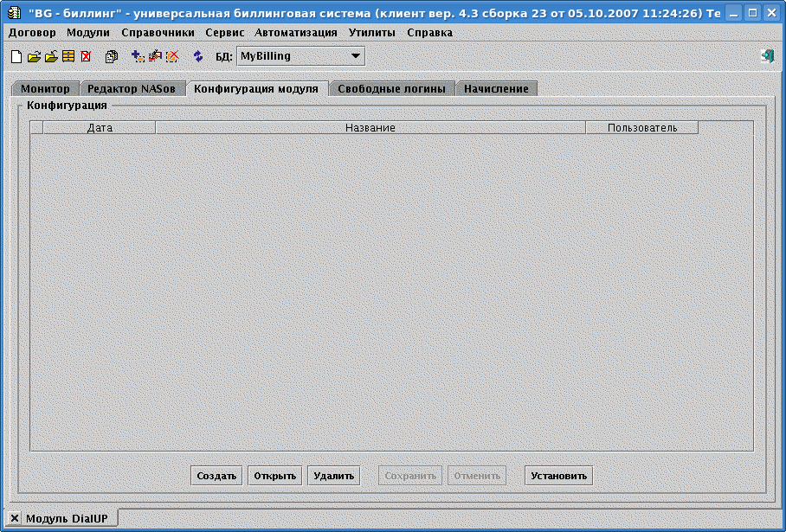This screenshot has height=532, width=786.
Task: Click the blue plus add toolbar icon
Action: (x=138, y=56)
